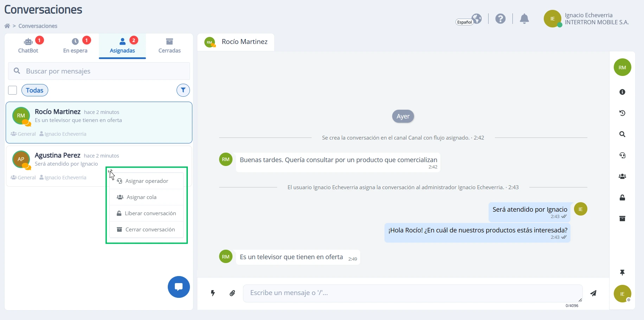The image size is (644, 320).
Task: Open the conversation filter funnel icon
Action: [x=183, y=90]
